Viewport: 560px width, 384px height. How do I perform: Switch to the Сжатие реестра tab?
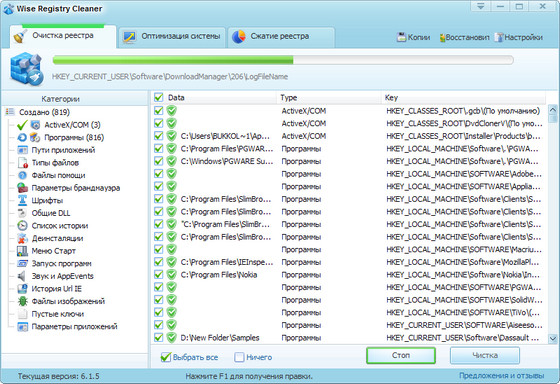281,36
